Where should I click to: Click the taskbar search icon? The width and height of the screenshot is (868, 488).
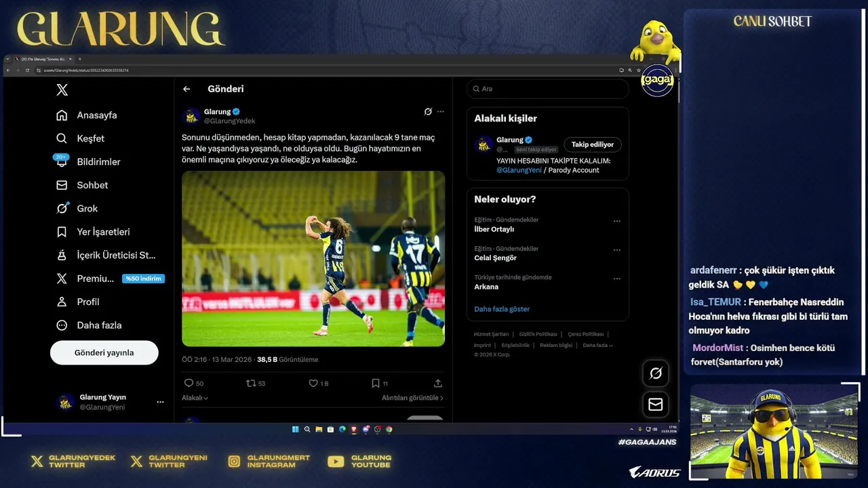pos(307,429)
